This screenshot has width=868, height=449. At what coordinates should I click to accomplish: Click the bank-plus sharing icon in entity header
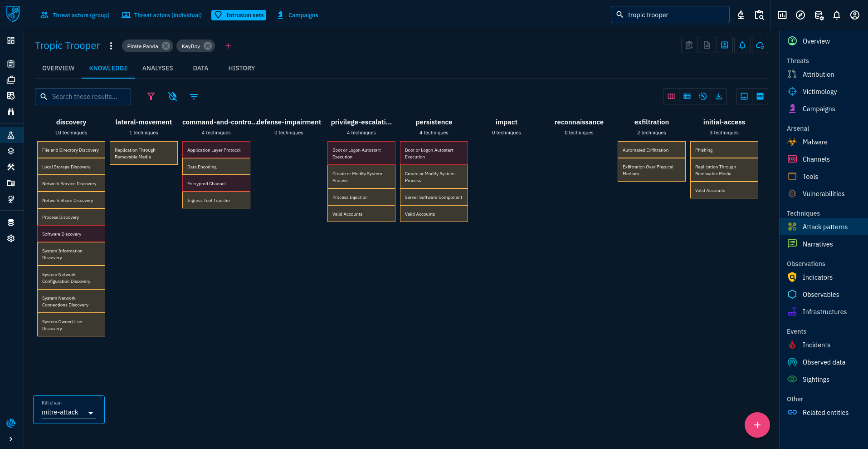(689, 45)
